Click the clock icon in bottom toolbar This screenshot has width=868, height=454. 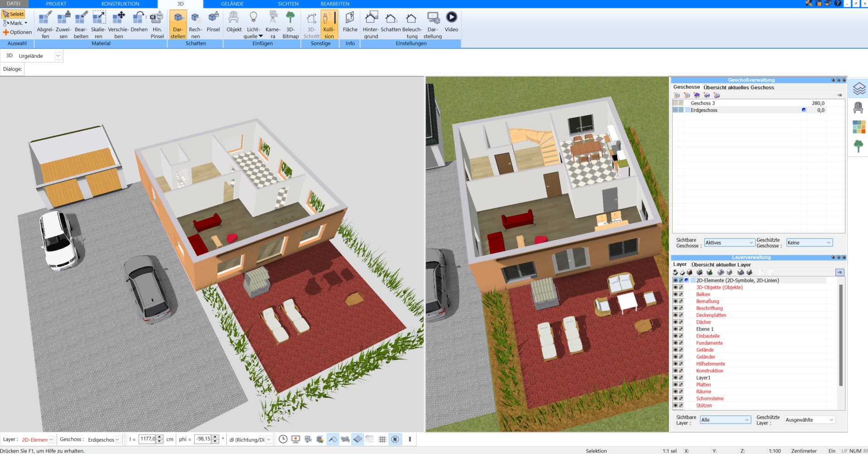click(x=283, y=439)
